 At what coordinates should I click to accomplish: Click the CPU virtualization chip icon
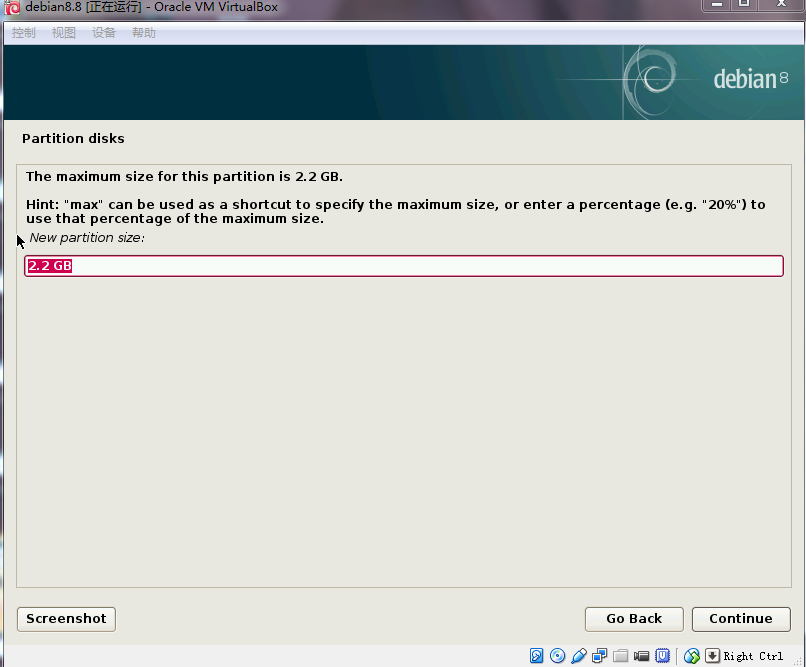(x=662, y=656)
